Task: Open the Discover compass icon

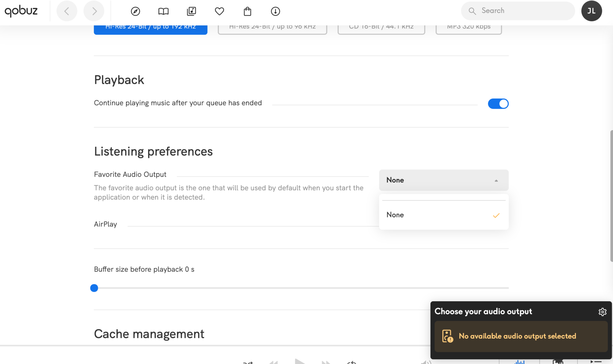Action: (x=135, y=11)
